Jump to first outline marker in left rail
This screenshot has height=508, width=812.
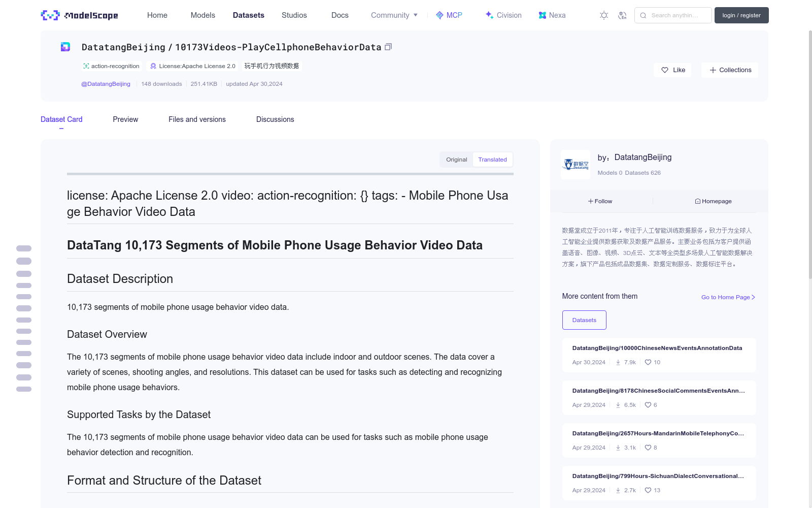tap(24, 248)
